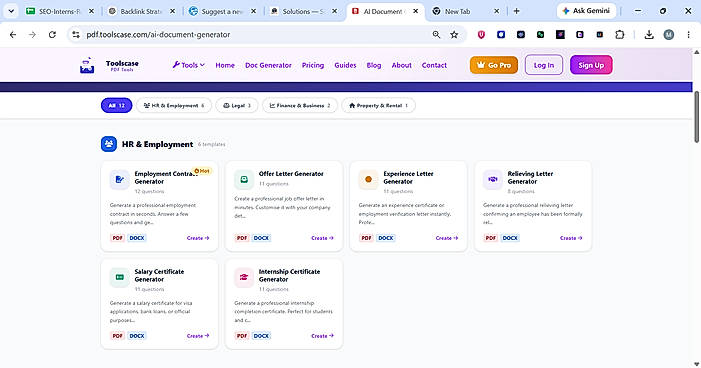Bookmark this page with the star icon
The height and width of the screenshot is (368, 701).
click(454, 34)
